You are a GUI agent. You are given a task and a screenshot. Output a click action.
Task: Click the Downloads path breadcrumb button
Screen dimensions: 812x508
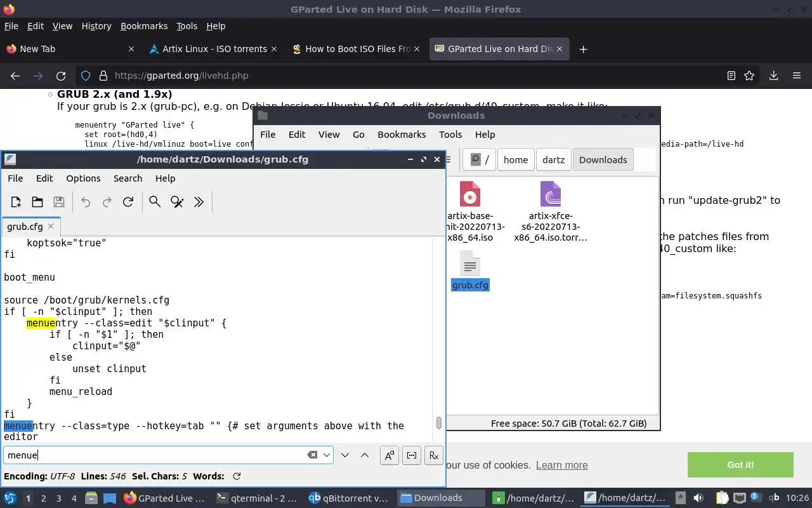coord(603,160)
